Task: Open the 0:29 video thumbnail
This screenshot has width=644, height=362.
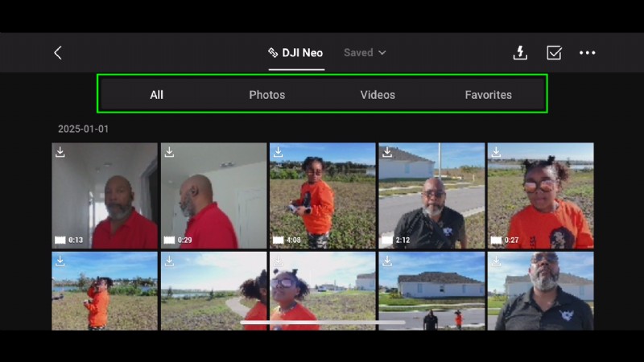Action: click(x=213, y=195)
